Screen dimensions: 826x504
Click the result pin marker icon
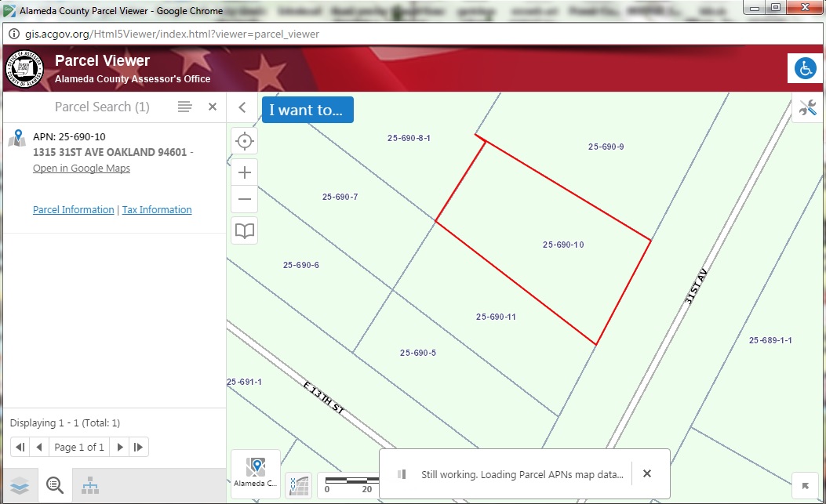pyautogui.click(x=17, y=138)
